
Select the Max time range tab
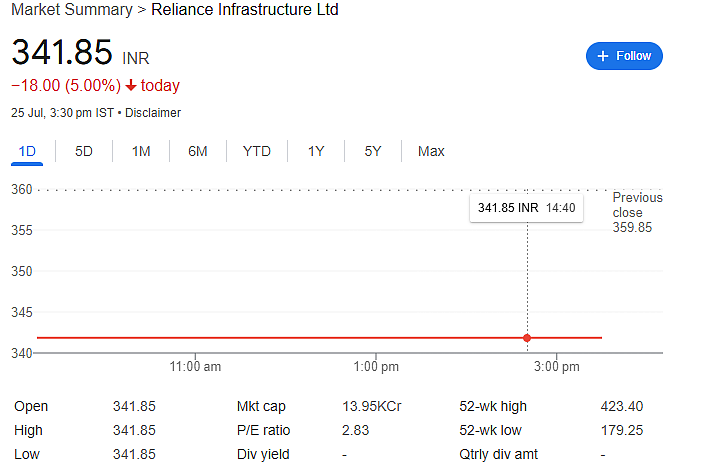431,151
